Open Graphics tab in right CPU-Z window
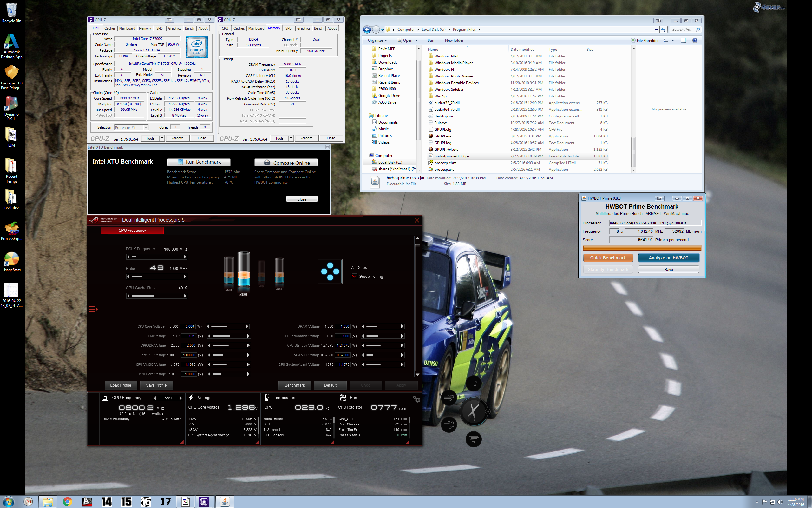Image resolution: width=812 pixels, height=508 pixels. pyautogui.click(x=304, y=28)
